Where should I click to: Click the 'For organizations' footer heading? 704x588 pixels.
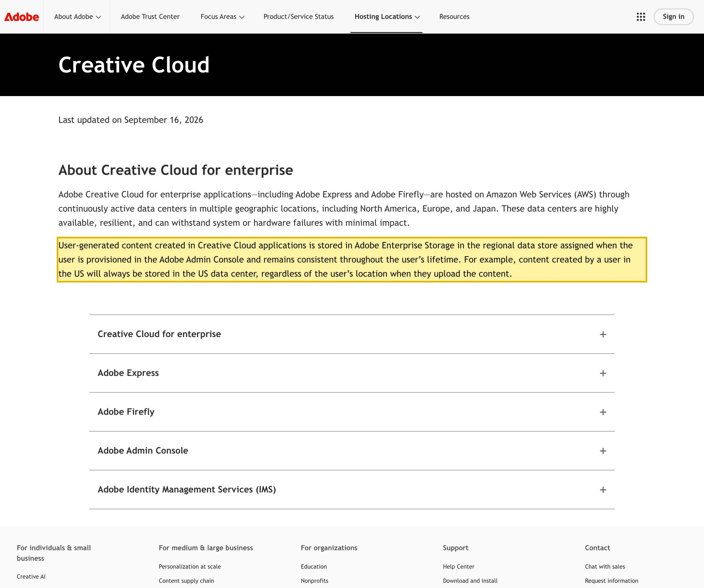329,548
